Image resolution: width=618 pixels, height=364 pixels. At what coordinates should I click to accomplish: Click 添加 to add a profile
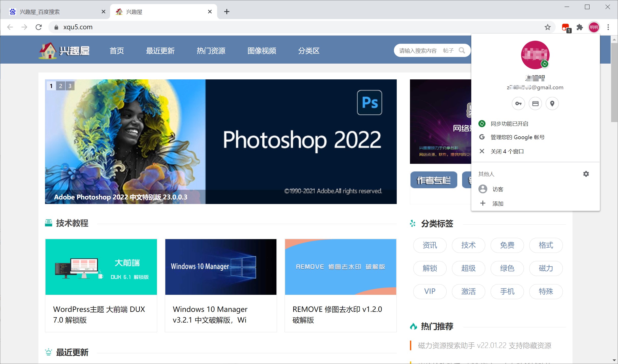point(535,203)
